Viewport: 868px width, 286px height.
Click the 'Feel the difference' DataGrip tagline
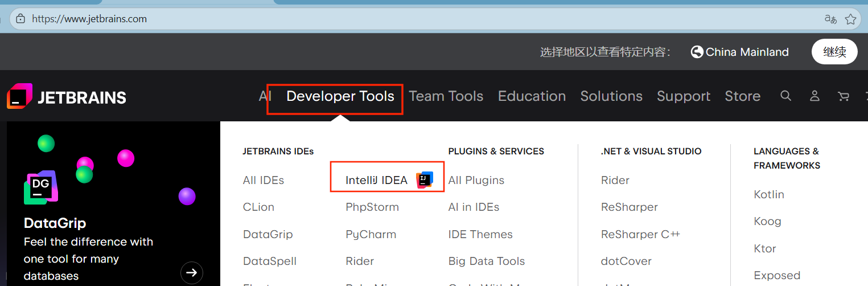(88, 259)
